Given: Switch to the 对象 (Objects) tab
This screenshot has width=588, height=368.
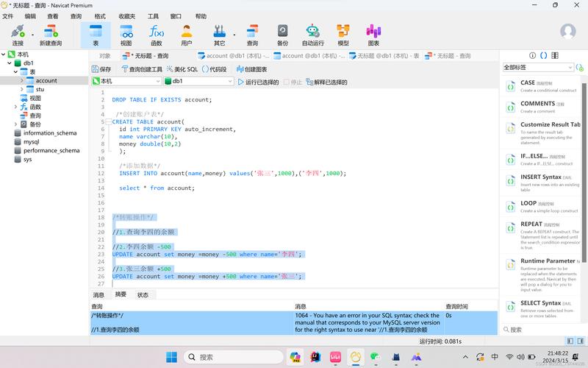Looking at the screenshot, I should tap(105, 56).
